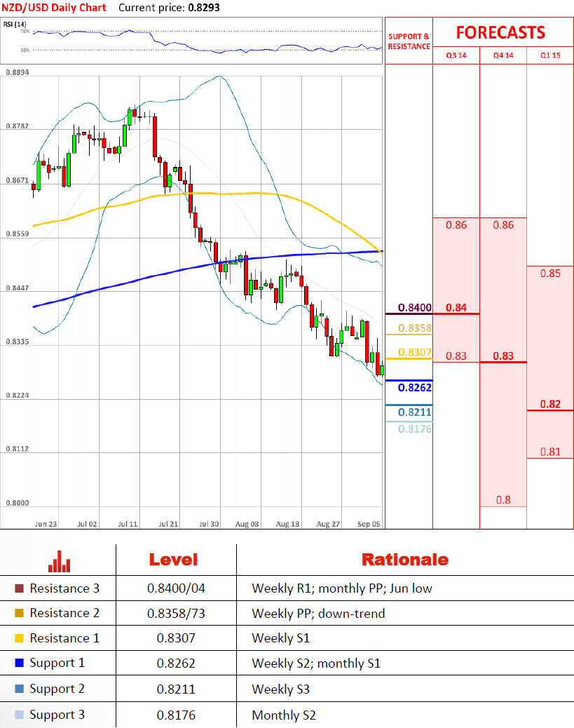574x728 pixels.
Task: Click rationale 'Weekly S2; monthly S1'
Action: coord(316,663)
